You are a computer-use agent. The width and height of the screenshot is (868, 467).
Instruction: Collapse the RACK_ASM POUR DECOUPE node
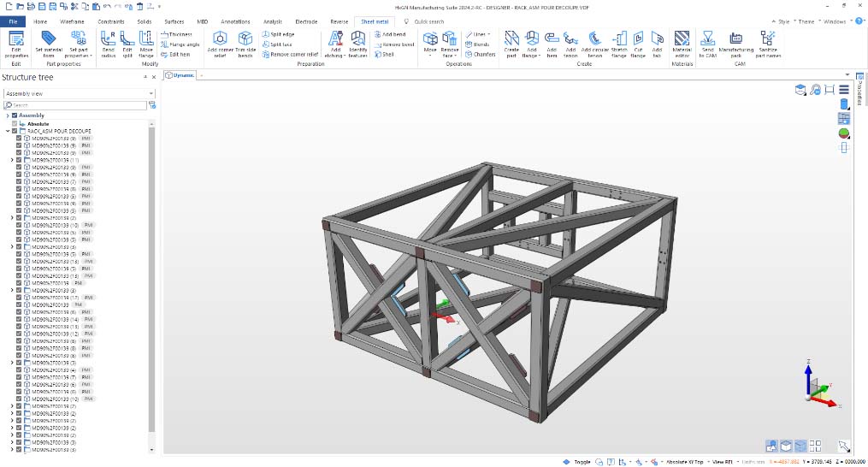point(8,132)
